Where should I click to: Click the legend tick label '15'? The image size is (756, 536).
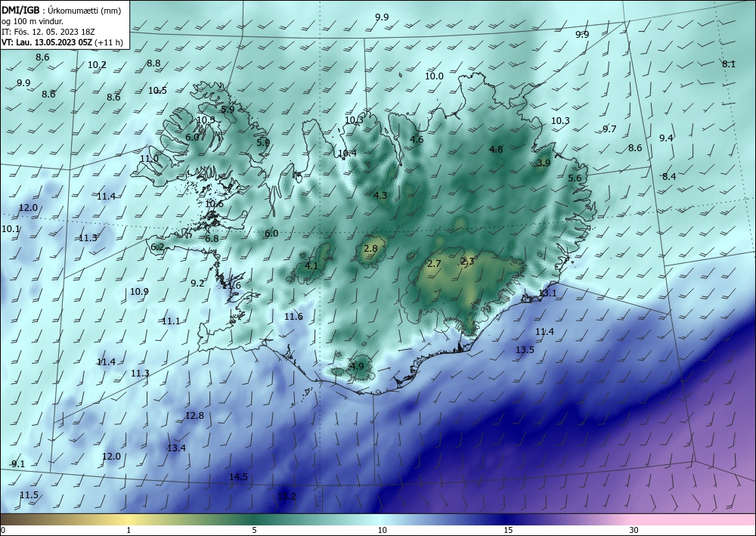click(508, 531)
